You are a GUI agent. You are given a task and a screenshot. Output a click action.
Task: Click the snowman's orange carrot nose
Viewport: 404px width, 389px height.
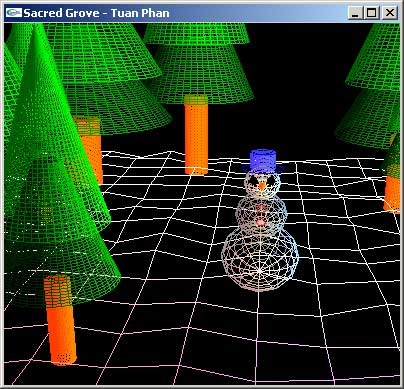click(262, 185)
